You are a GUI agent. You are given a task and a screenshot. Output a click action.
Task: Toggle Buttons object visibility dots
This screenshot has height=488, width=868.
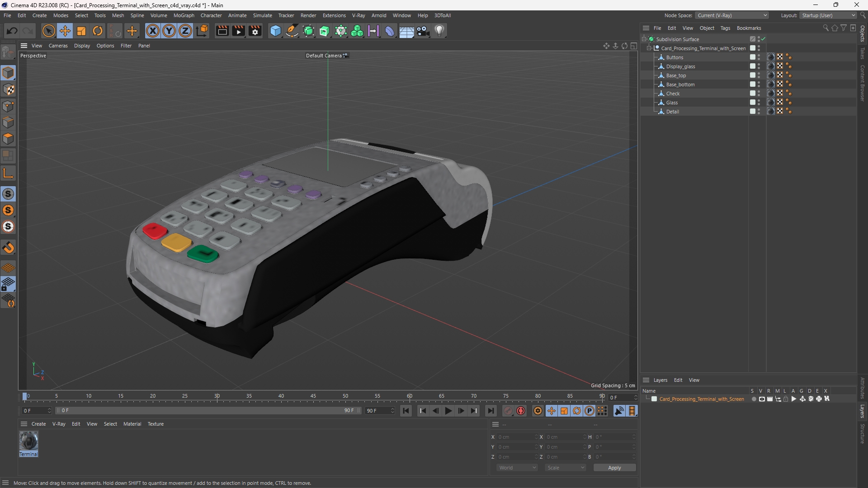(x=759, y=57)
